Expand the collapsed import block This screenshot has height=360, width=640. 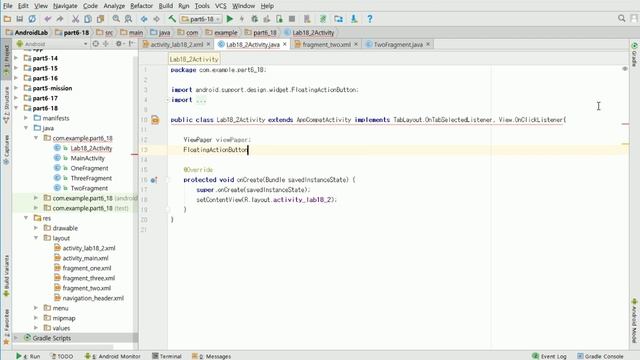coord(167,100)
